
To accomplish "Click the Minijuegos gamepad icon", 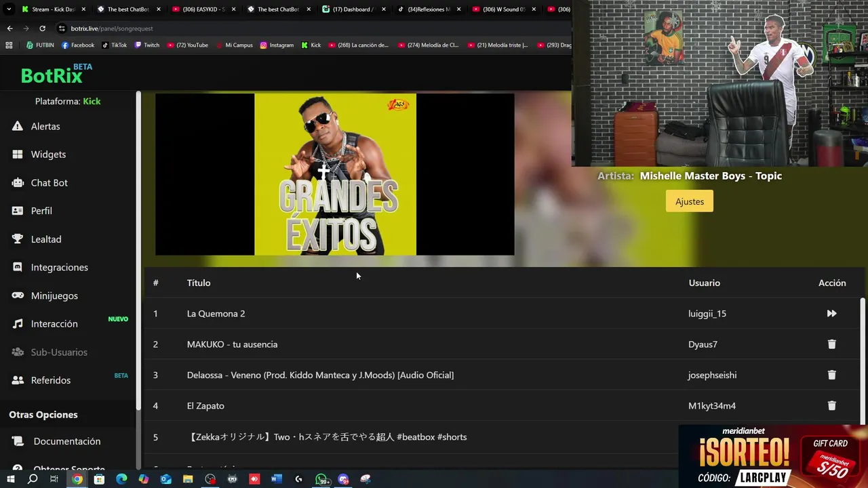I will [18, 296].
